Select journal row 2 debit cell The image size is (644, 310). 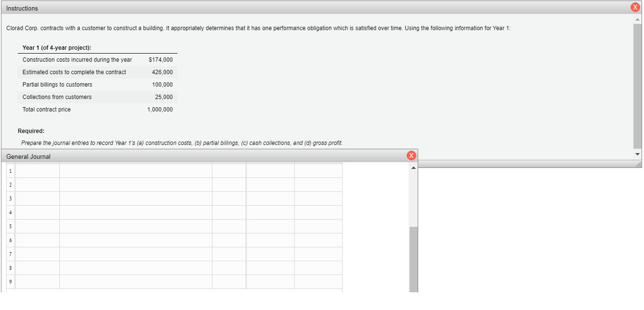click(270, 185)
